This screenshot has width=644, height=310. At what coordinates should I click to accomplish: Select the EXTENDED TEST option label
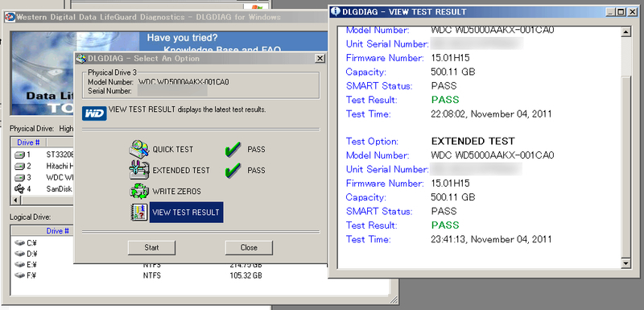181,171
